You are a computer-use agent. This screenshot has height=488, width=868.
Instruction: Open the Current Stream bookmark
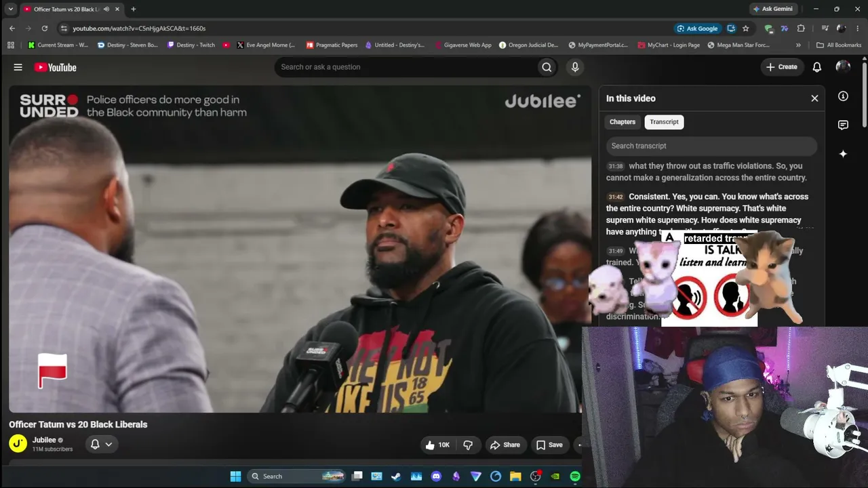click(58, 45)
